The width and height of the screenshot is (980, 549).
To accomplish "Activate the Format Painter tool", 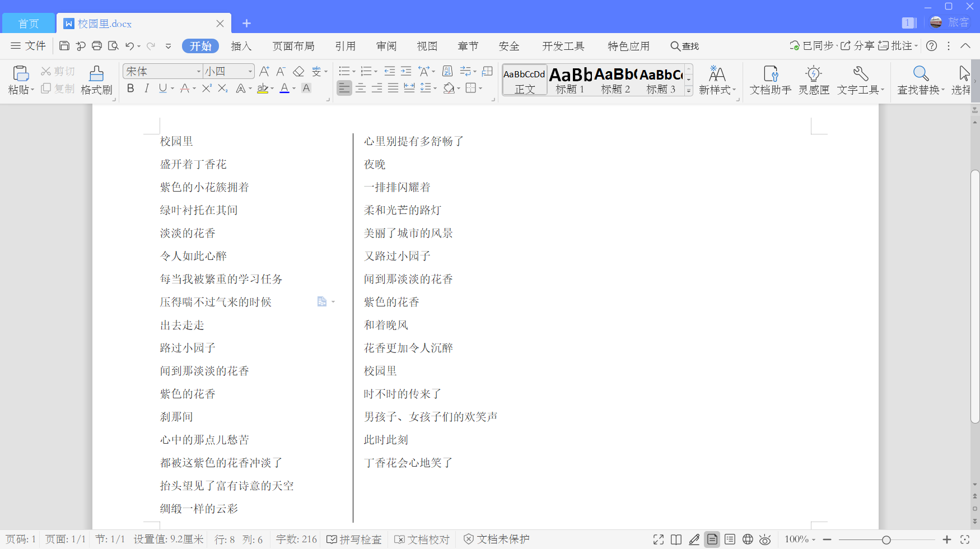I will [96, 80].
